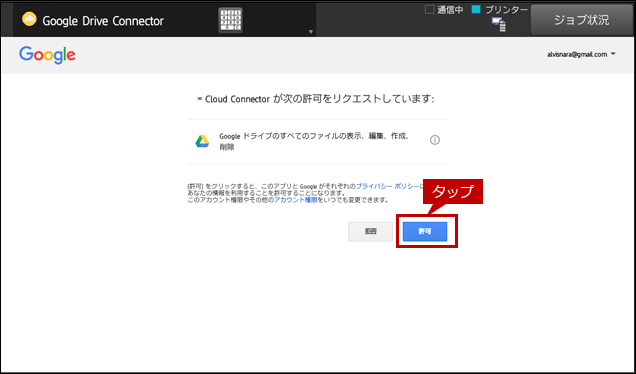Tap the blue 許可 allow button
The height and width of the screenshot is (374, 636).
(x=425, y=231)
